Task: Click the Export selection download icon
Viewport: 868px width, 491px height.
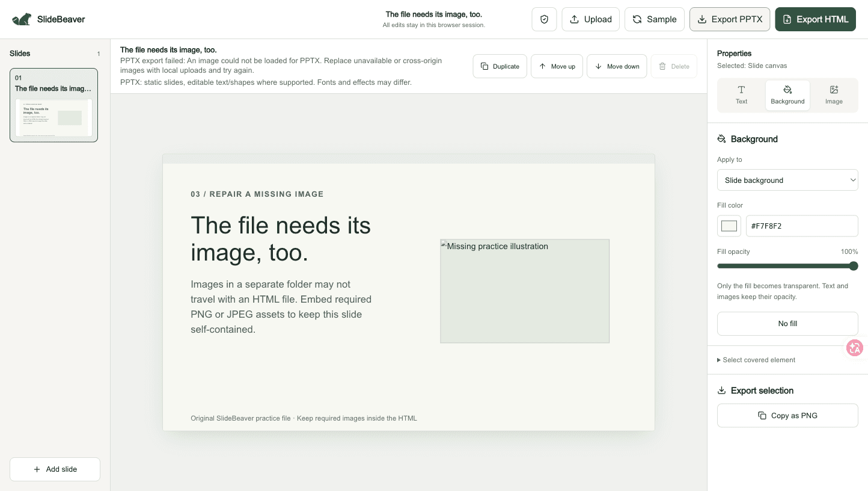Action: (x=722, y=391)
